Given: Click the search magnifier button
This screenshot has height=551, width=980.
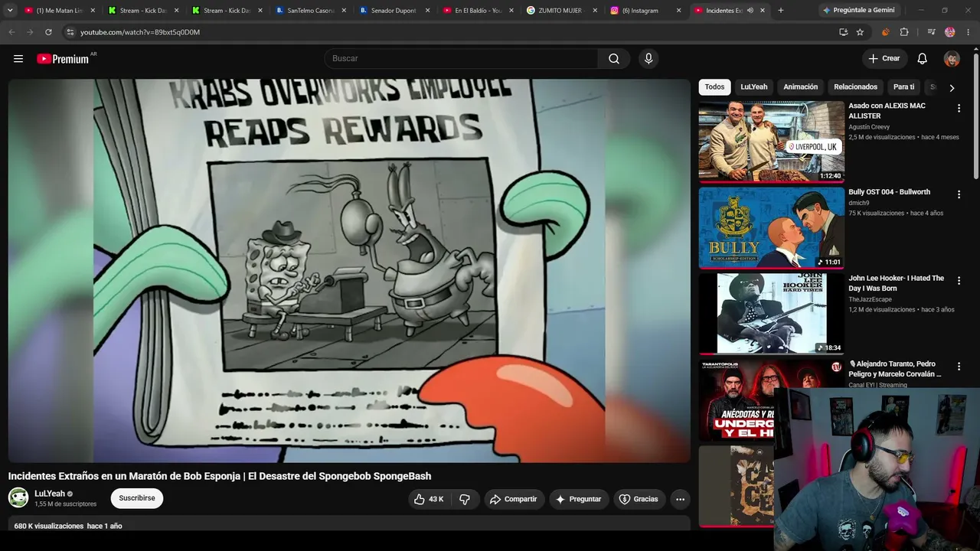Looking at the screenshot, I should click(614, 59).
